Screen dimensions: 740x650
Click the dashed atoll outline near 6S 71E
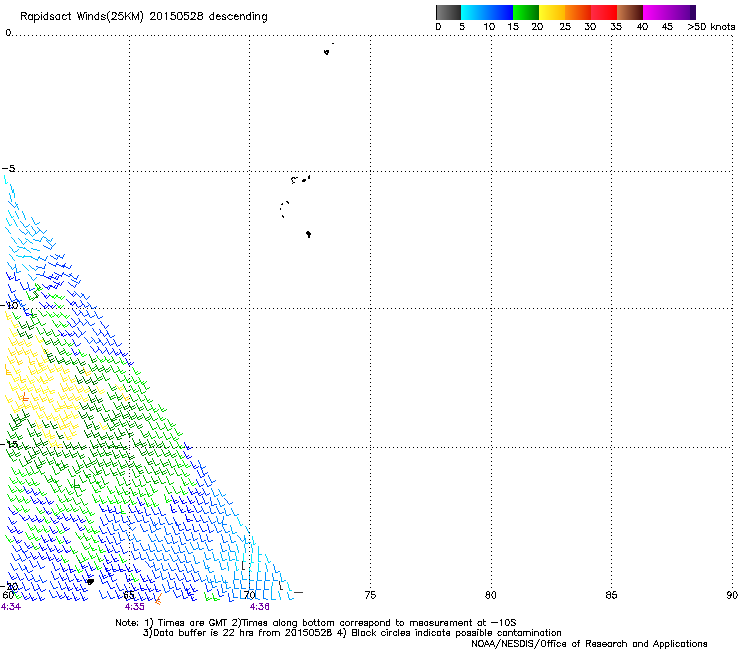click(x=285, y=209)
